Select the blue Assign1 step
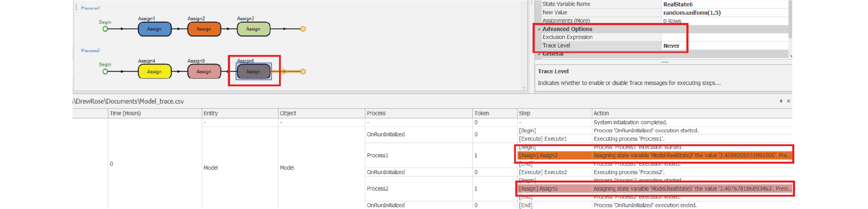The width and height of the screenshot is (868, 209). point(154,29)
